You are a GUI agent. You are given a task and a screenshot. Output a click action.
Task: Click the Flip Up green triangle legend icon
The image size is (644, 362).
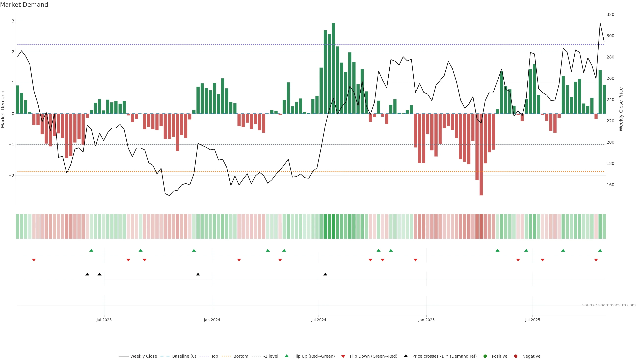coord(287,356)
